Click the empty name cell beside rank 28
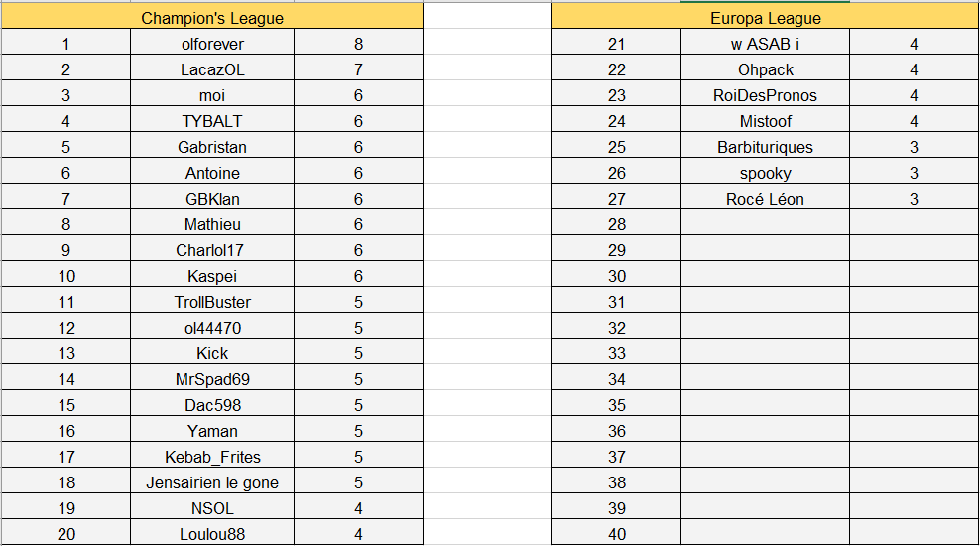Image resolution: width=980 pixels, height=546 pixels. (x=765, y=224)
